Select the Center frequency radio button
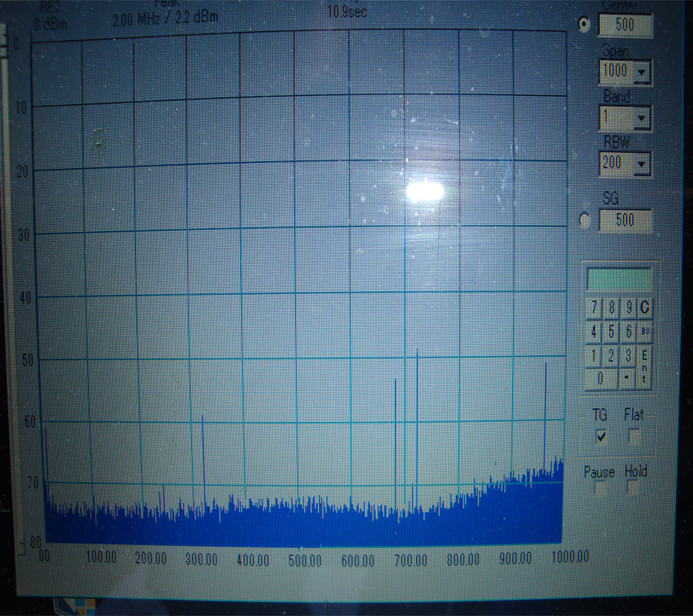Viewport: 693px width, 616px height. click(584, 25)
